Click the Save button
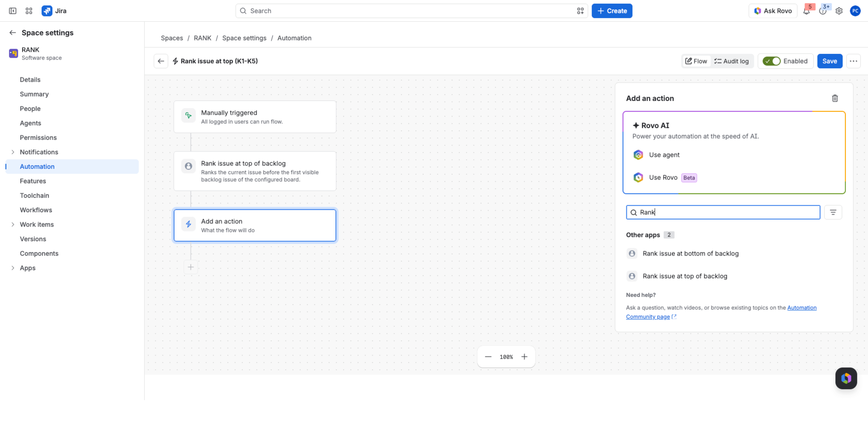Viewport: 868px width, 425px height. click(x=829, y=61)
